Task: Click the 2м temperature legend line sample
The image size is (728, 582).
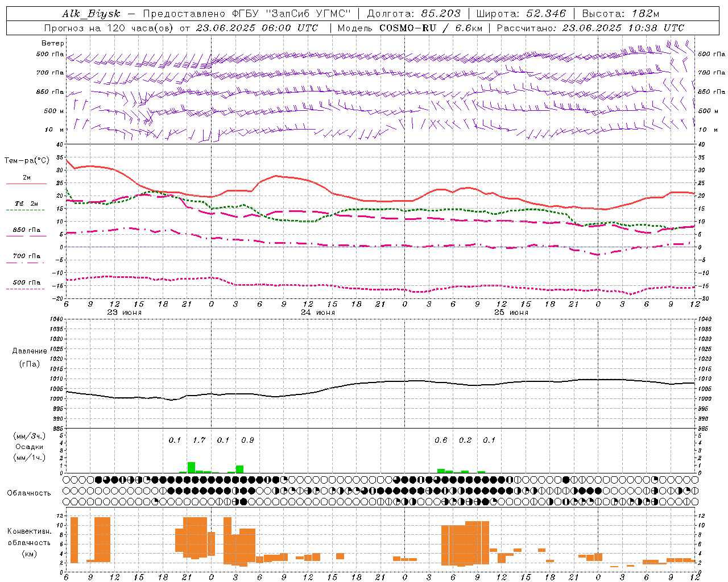Action: 26,184
